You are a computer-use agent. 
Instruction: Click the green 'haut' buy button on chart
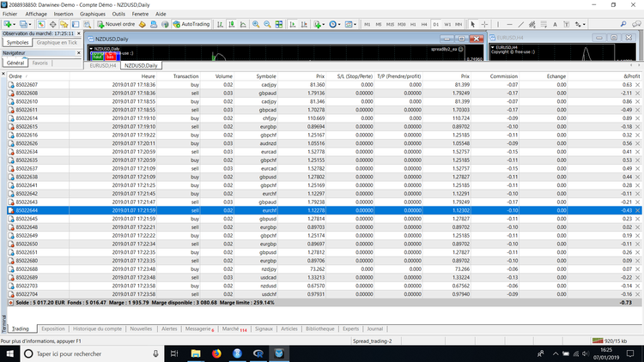pos(98,56)
